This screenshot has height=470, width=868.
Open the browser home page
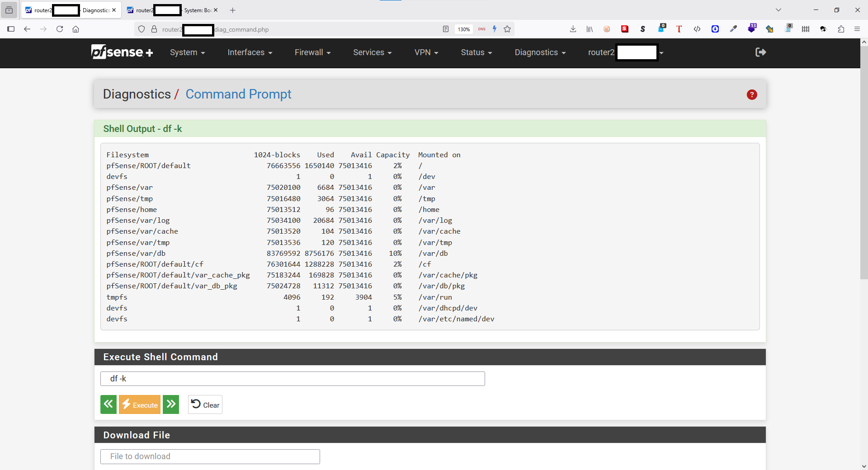(x=76, y=29)
